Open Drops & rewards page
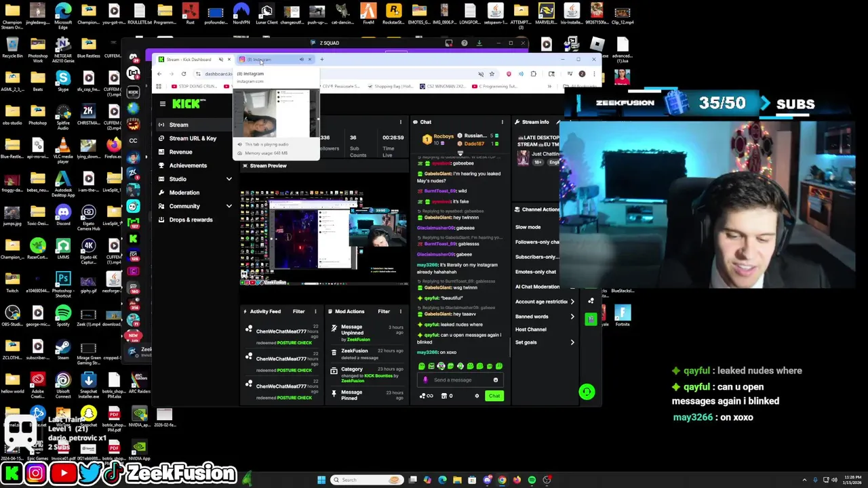This screenshot has height=488, width=868. [191, 220]
